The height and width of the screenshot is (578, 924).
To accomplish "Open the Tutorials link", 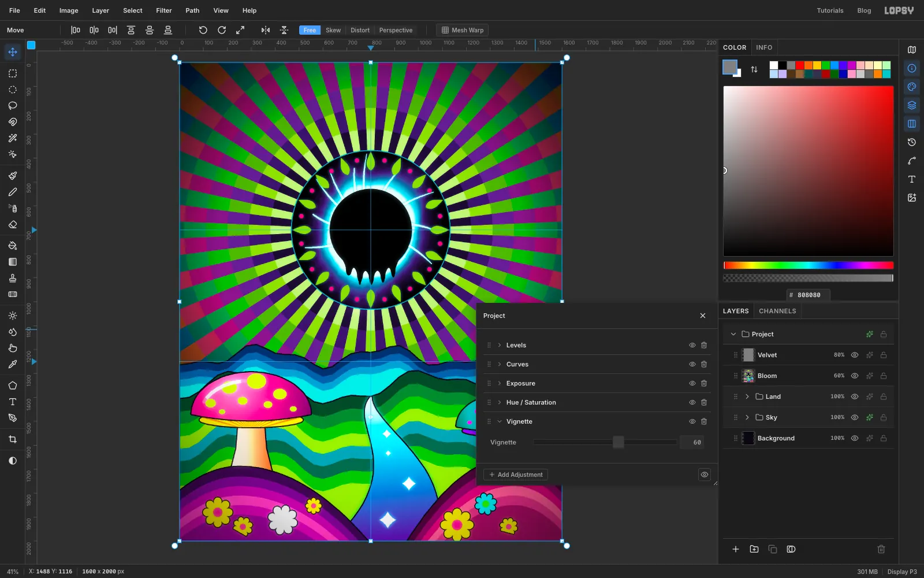I will tap(830, 10).
